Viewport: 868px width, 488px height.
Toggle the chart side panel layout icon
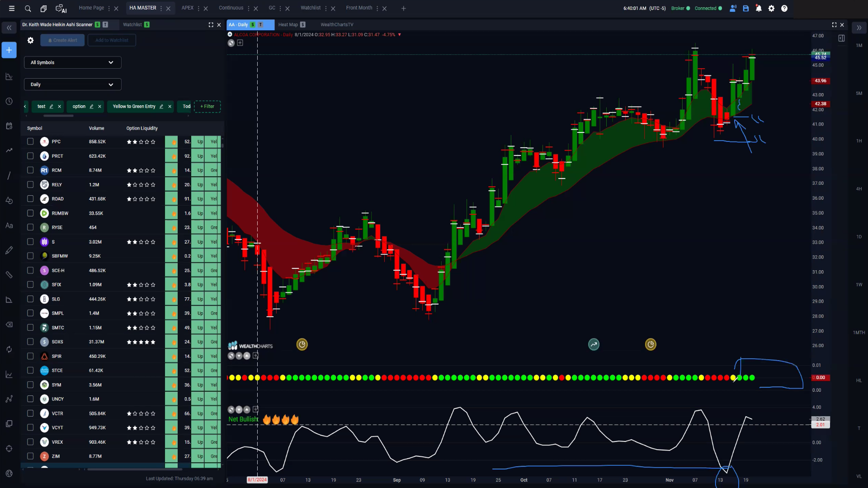tap(841, 38)
